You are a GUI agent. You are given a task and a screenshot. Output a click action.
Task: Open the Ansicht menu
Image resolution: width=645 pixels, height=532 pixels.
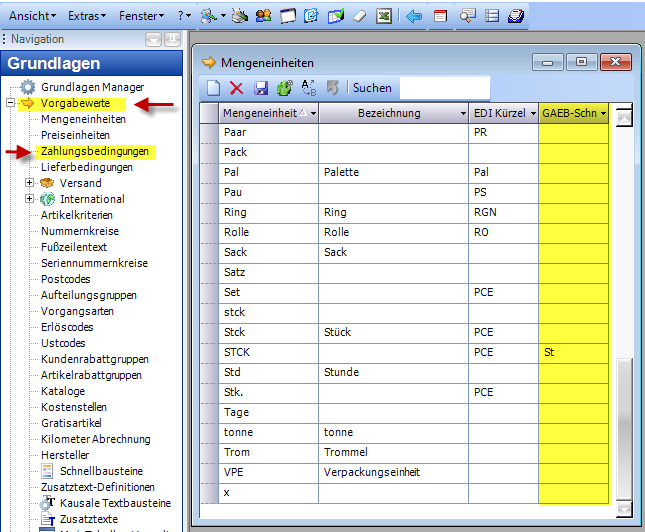pos(31,16)
